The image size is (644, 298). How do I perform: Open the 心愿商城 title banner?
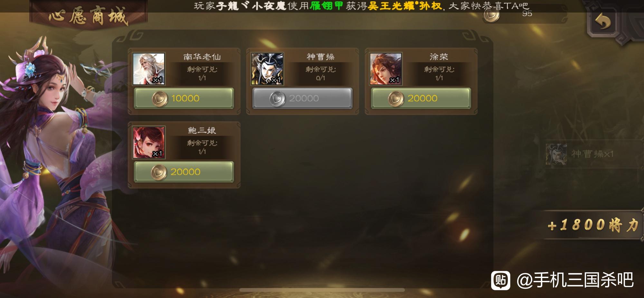[89, 16]
